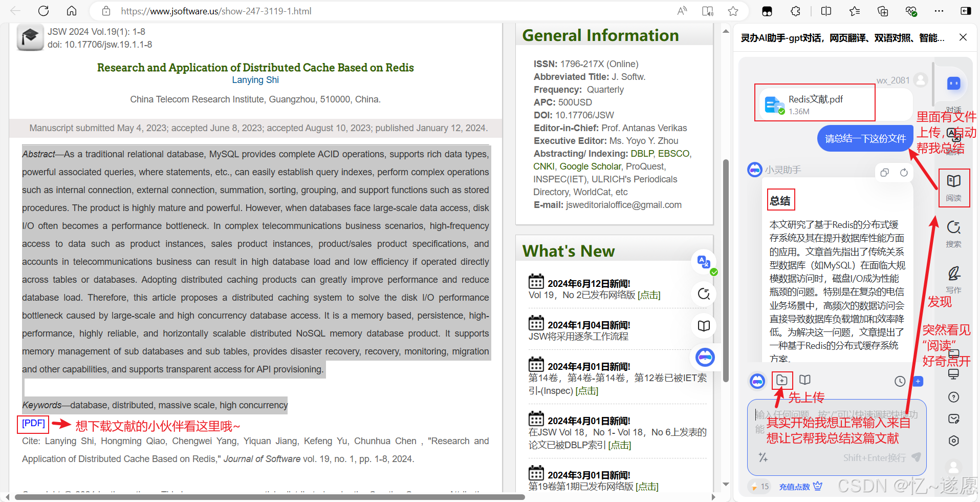The height and width of the screenshot is (502, 980).
Task: Click [点击] in the 2024年6月12日 news item
Action: (x=649, y=296)
